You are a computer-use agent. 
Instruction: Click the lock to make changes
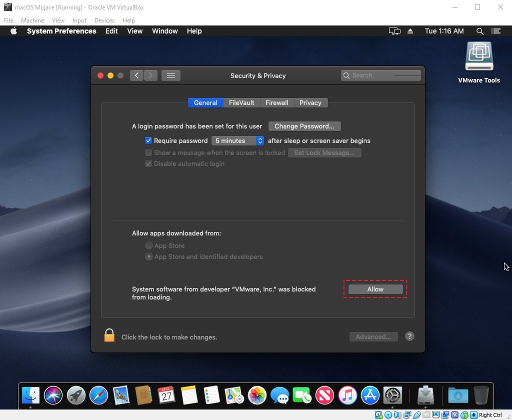click(109, 335)
